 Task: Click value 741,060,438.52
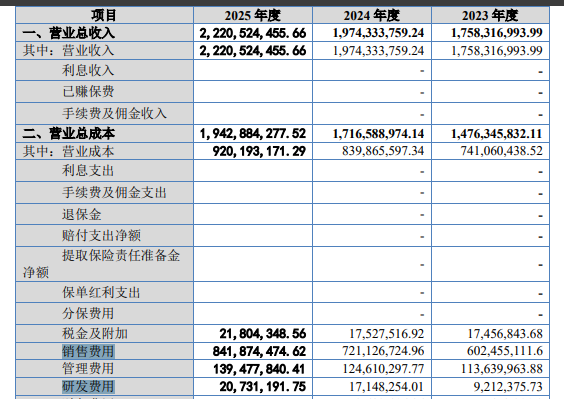pyautogui.click(x=502, y=151)
